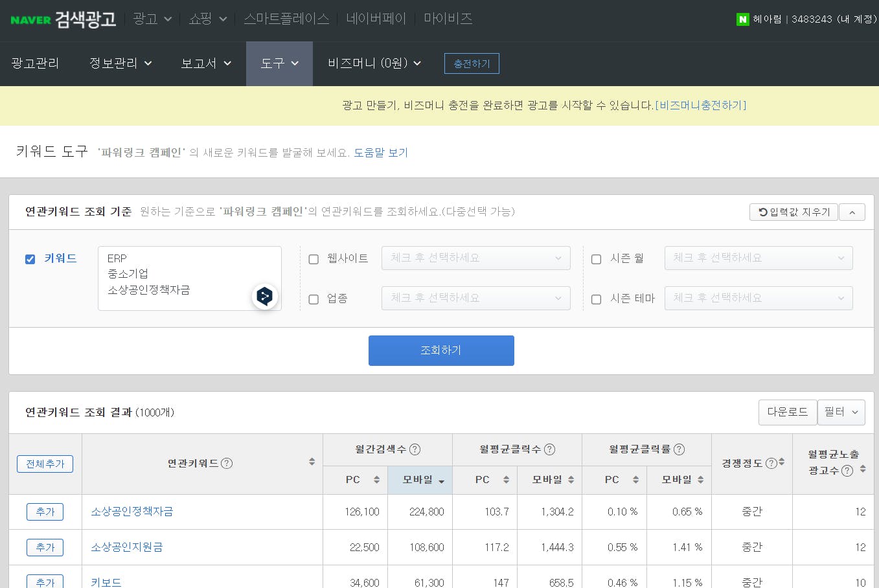
Task: Enable the 웹사이트 checkbox
Action: (314, 259)
